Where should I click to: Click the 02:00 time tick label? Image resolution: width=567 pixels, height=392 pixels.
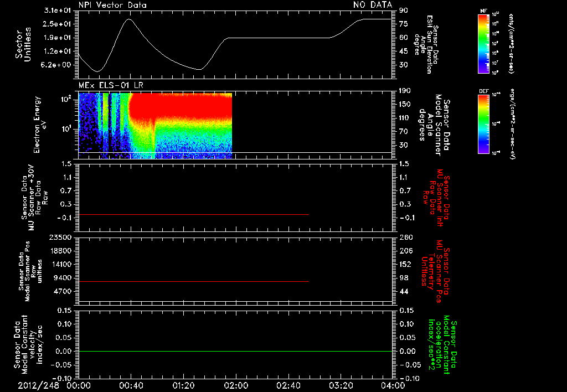click(x=236, y=386)
